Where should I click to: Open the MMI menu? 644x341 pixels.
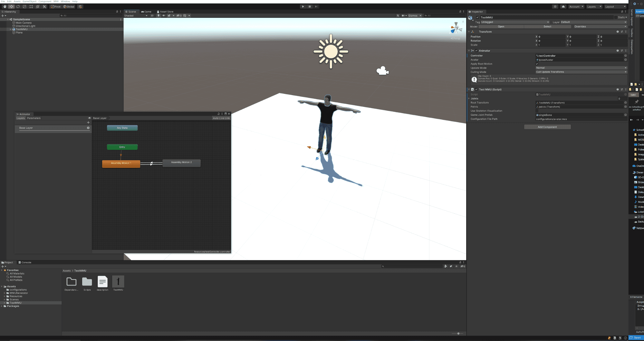coord(56,2)
